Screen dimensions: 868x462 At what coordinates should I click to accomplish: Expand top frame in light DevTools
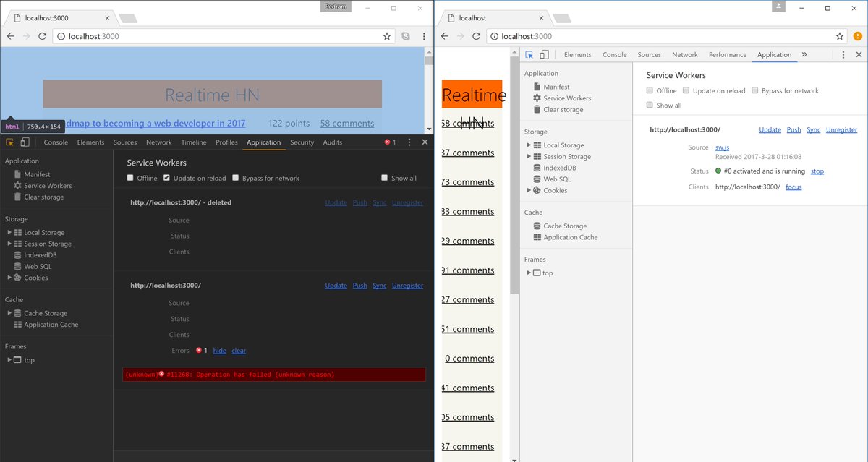point(529,273)
